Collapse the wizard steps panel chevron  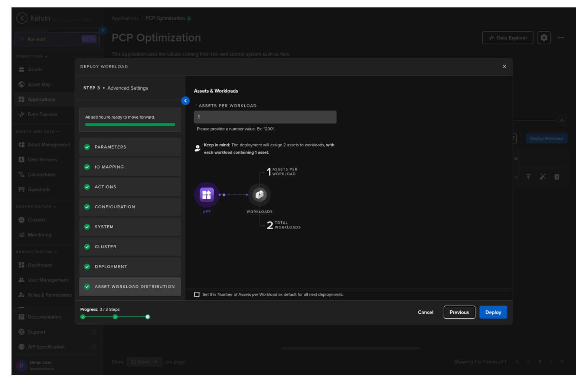pyautogui.click(x=185, y=101)
